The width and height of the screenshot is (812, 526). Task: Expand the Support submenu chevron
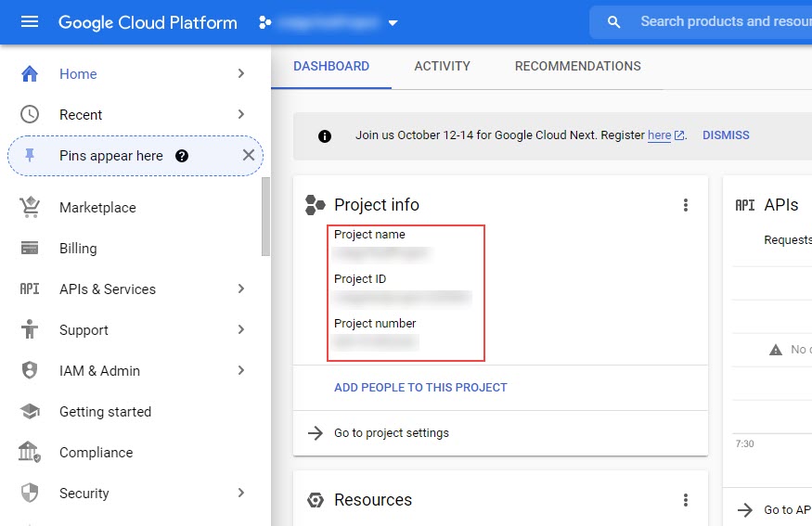coord(240,329)
